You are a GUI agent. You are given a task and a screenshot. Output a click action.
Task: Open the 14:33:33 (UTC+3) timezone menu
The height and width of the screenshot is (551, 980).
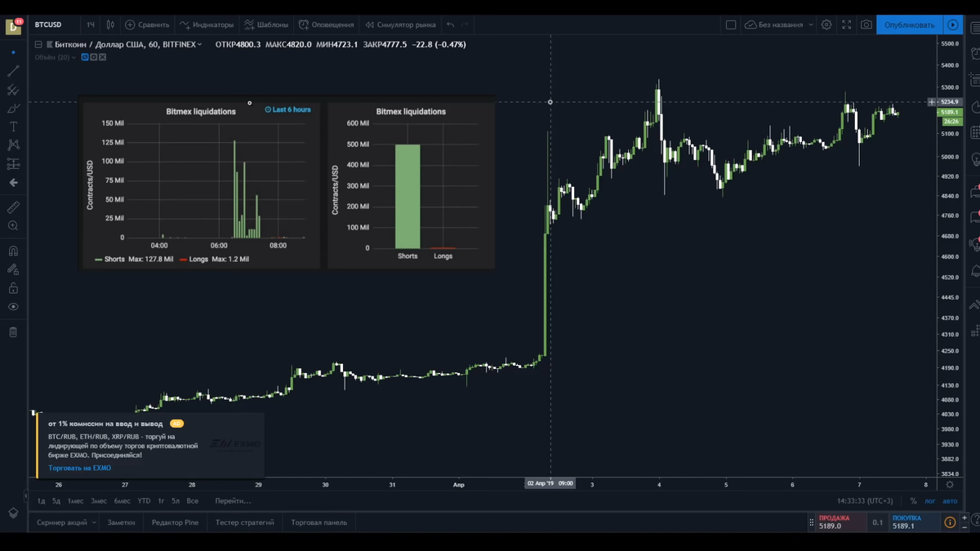(865, 500)
